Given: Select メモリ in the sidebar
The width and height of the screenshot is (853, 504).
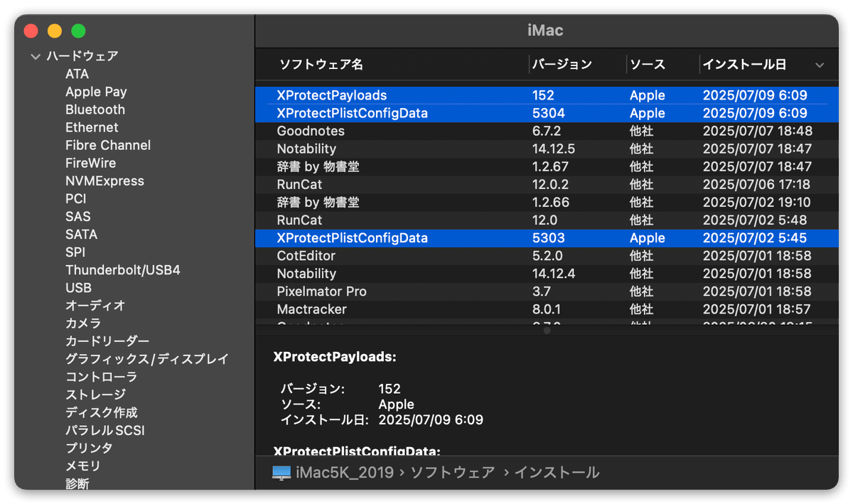Looking at the screenshot, I should coord(83,466).
